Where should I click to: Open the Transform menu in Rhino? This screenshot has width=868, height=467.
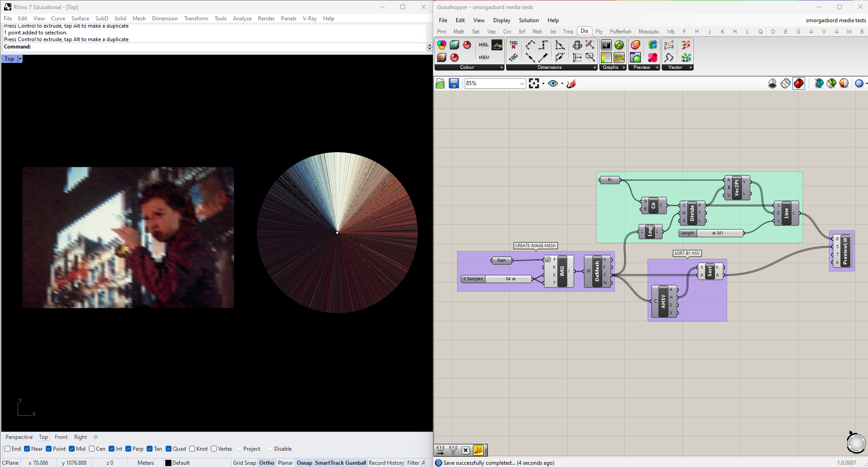pos(196,19)
